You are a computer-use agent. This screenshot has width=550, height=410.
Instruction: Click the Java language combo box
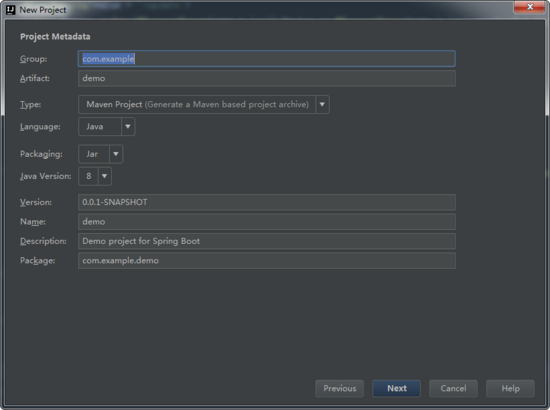(107, 127)
